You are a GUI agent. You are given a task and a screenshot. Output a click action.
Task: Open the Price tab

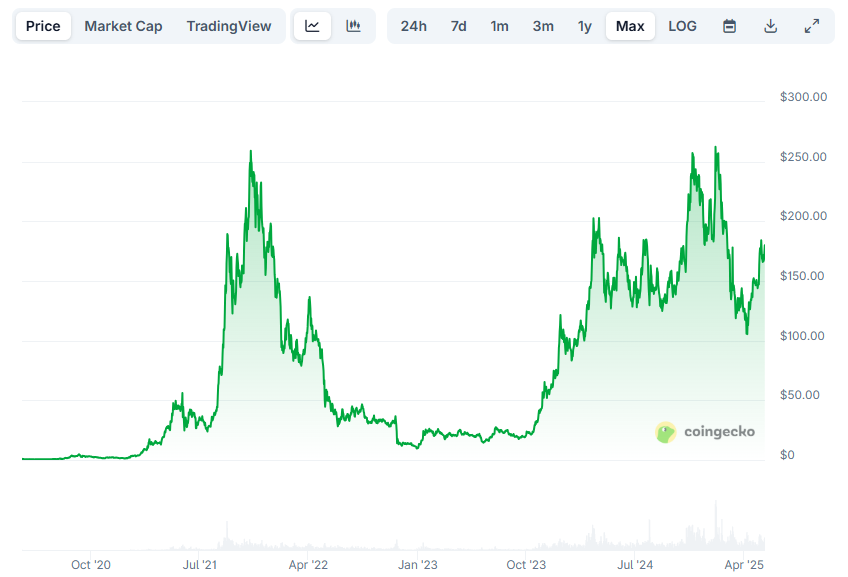tap(43, 26)
